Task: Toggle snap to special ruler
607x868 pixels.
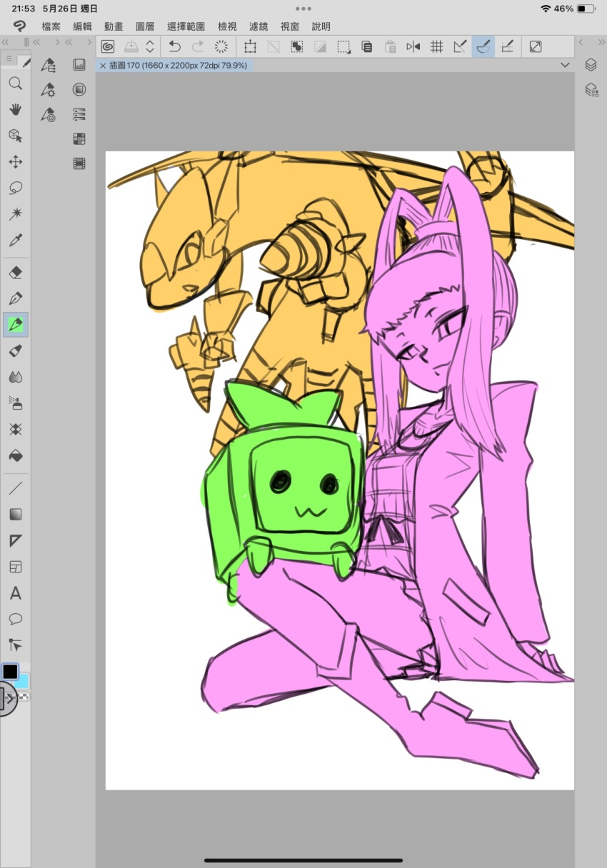Action: coord(483,47)
